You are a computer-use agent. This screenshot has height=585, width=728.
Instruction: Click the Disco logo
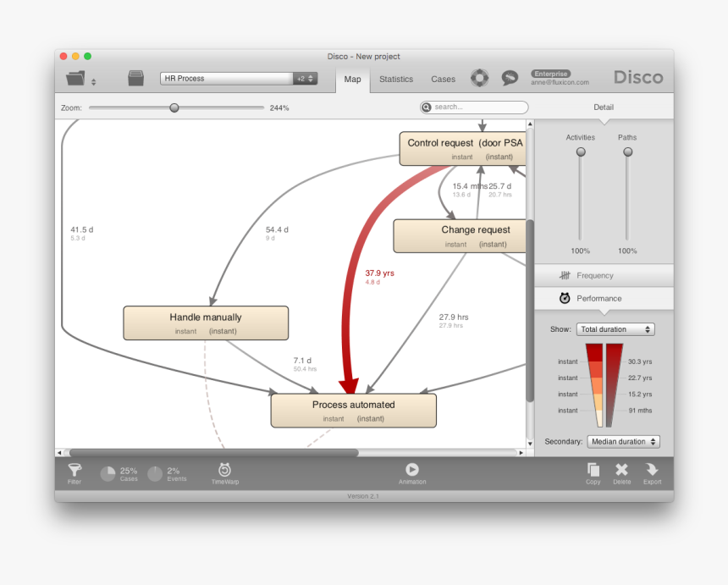638,77
